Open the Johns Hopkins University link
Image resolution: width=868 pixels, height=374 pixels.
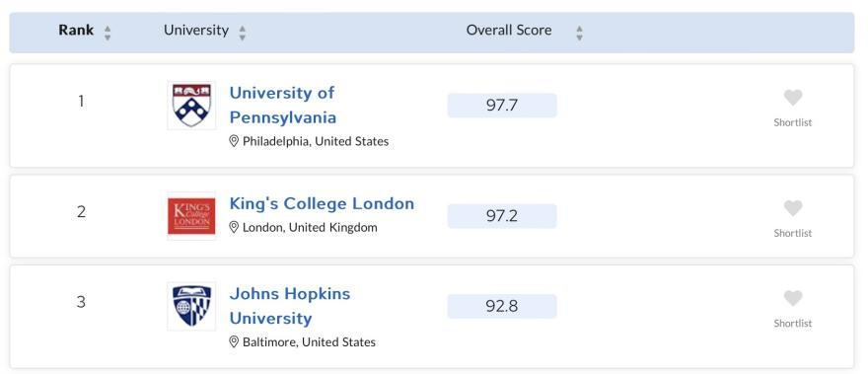290,306
